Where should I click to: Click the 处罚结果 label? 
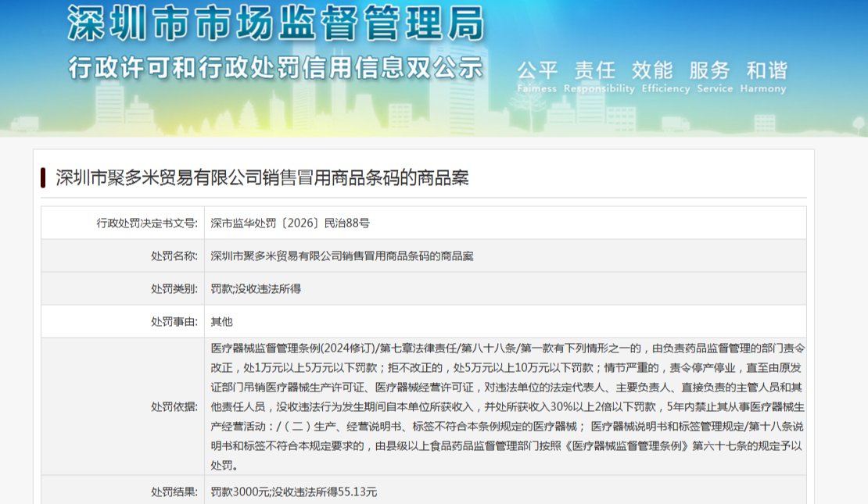tap(174, 491)
